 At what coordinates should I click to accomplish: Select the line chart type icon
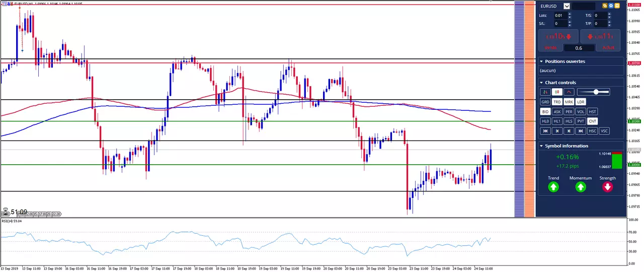click(569, 92)
